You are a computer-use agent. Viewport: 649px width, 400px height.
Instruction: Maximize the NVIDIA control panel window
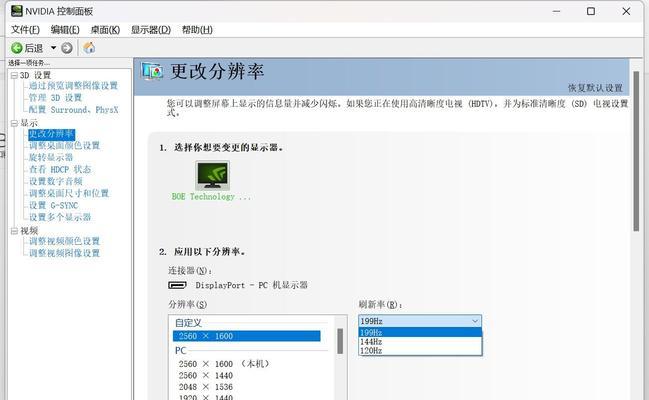[x=591, y=11]
